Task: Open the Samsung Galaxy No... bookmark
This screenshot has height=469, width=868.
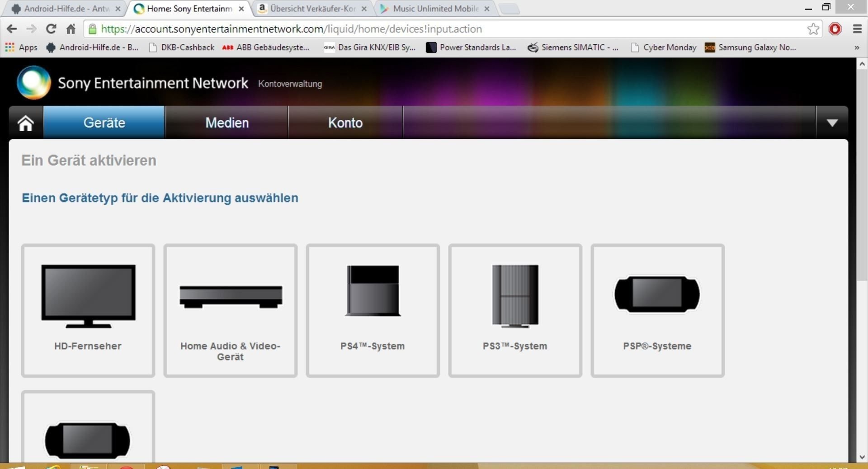Action: coord(751,47)
